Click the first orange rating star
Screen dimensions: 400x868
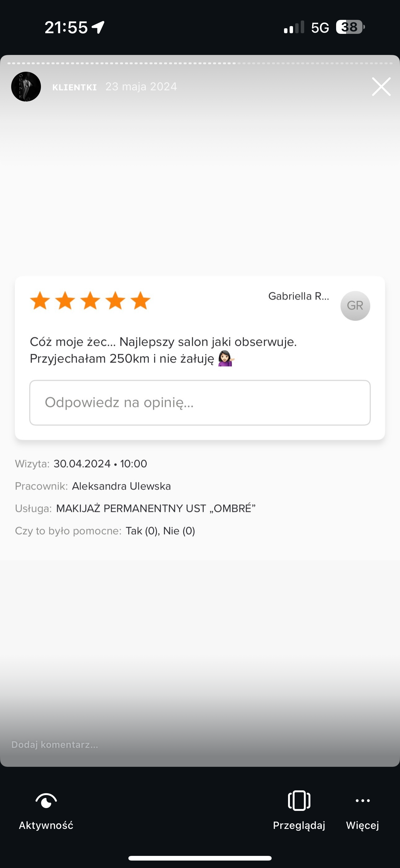click(x=40, y=301)
